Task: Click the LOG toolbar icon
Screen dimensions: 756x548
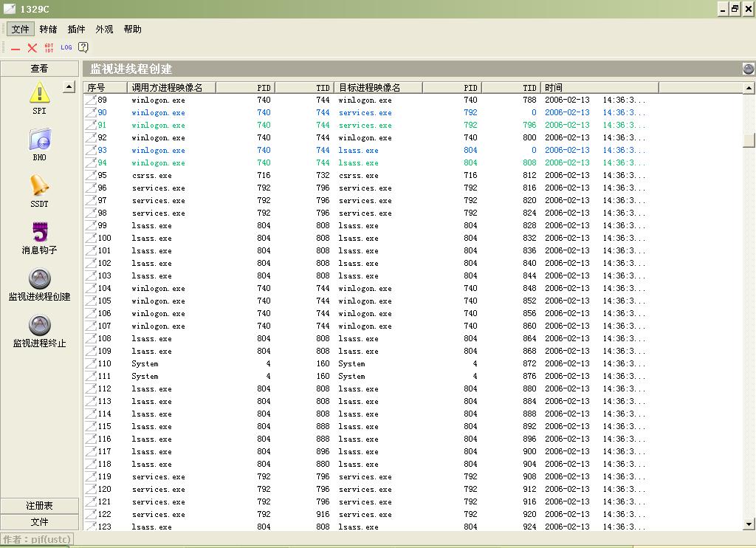Action: click(66, 47)
